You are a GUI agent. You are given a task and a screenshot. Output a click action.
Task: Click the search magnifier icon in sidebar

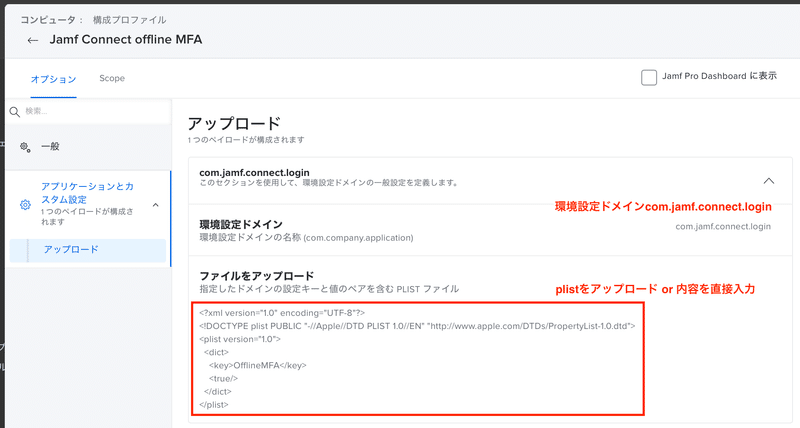click(x=15, y=112)
